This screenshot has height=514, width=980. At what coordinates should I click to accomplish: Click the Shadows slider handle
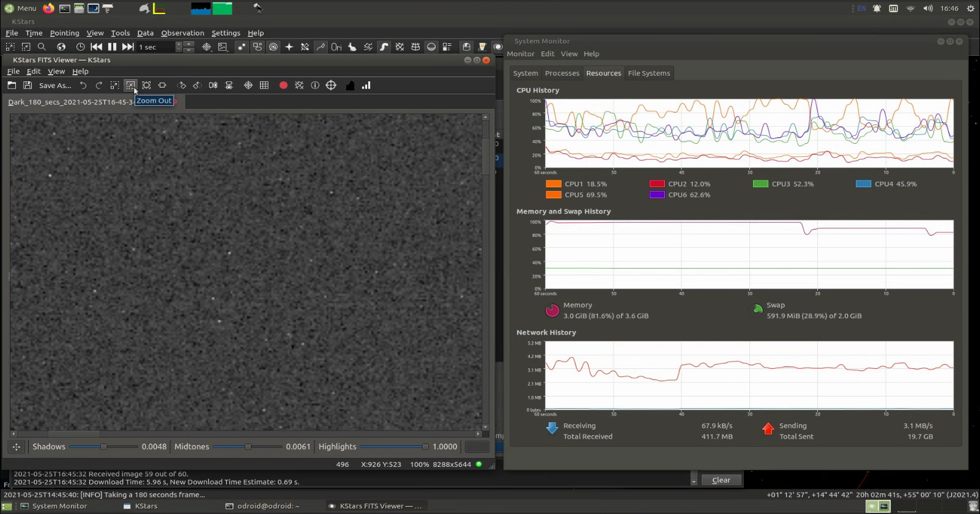(x=103, y=447)
